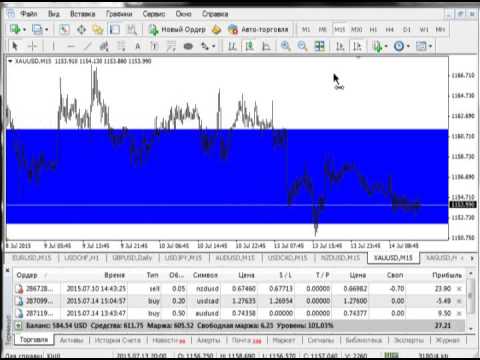Image resolution: width=480 pixels, height=360 pixels.
Task: Select the H4 timeframe button
Action: point(390,29)
